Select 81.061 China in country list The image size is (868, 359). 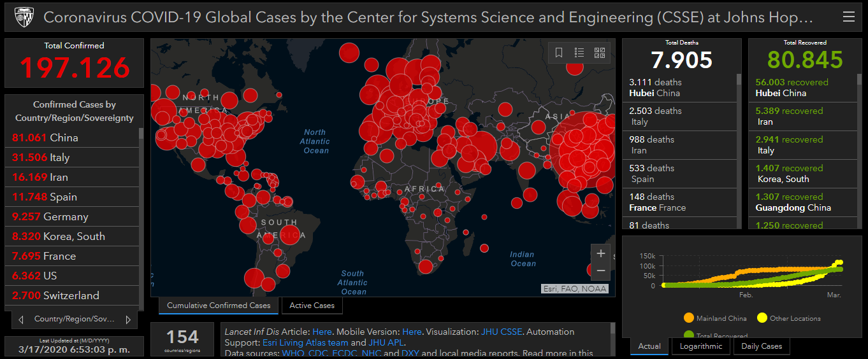(x=72, y=137)
